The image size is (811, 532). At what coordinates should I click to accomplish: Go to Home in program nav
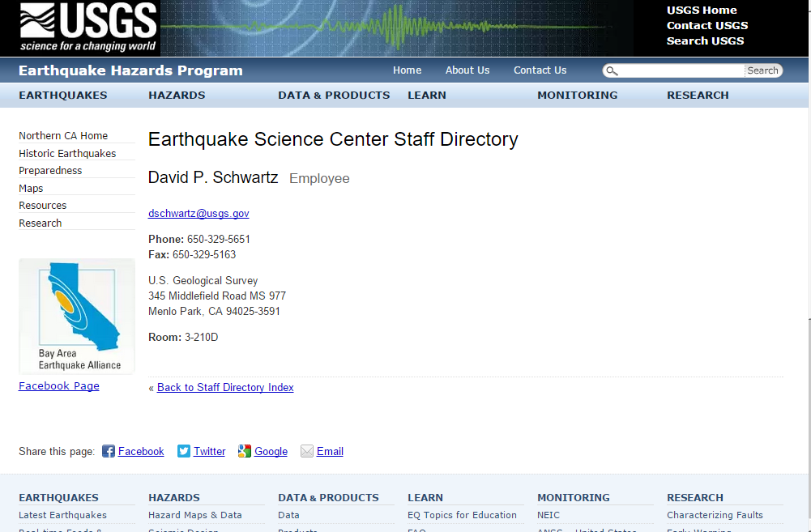tap(407, 70)
